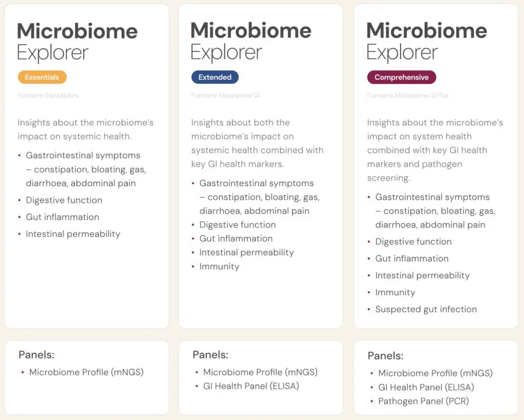Image resolution: width=524 pixels, height=420 pixels.
Task: Click the Essentials card's Microbiome Explorer heading
Action: [x=77, y=41]
